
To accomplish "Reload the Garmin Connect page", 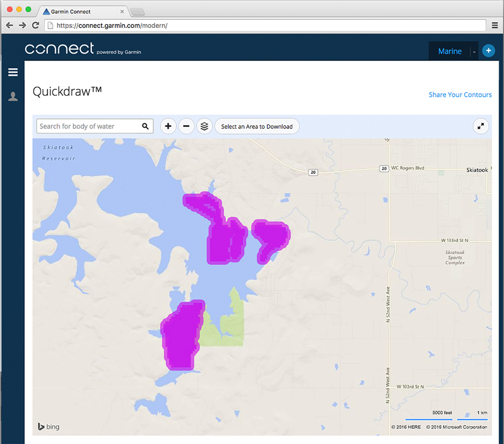I will click(36, 25).
